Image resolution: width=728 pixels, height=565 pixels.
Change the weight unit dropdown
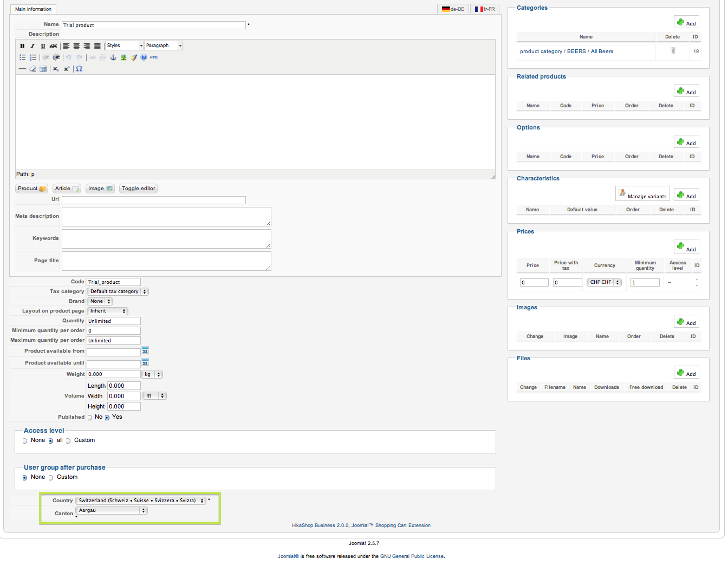click(152, 374)
